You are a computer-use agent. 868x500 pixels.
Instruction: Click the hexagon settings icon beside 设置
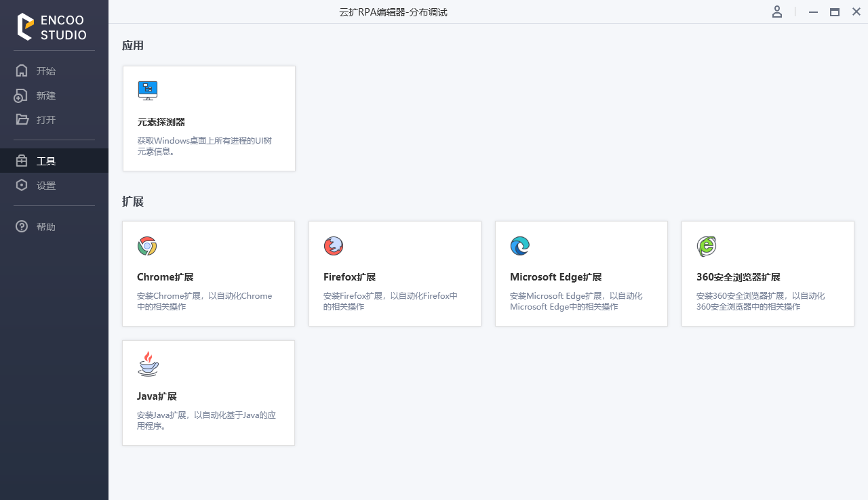[22, 186]
